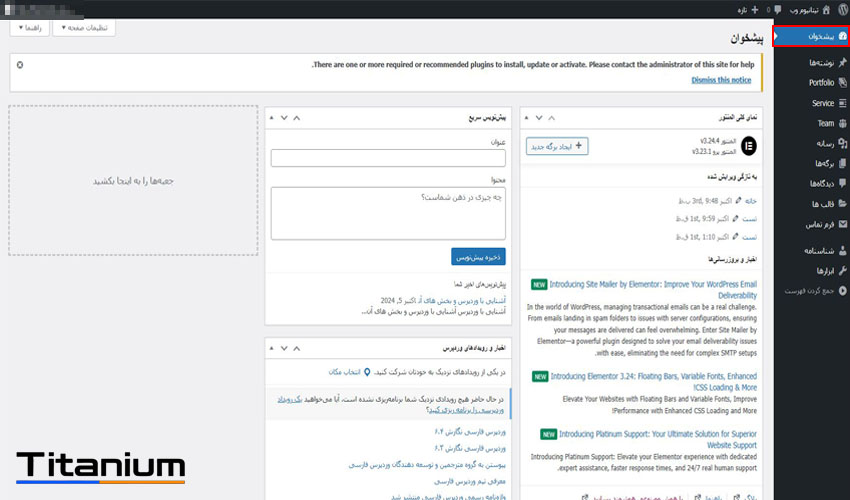Click the folder icon beside قالب ها

point(842,204)
